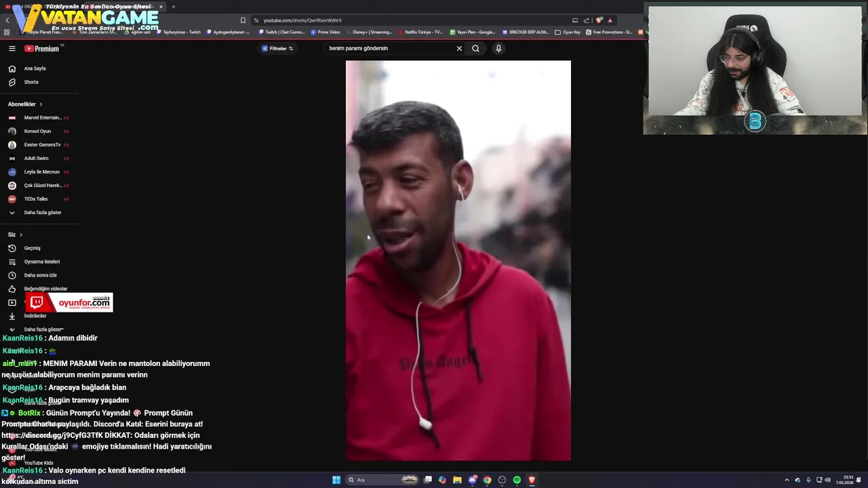Open the Windows Start menu
The image size is (868, 488).
click(336, 480)
